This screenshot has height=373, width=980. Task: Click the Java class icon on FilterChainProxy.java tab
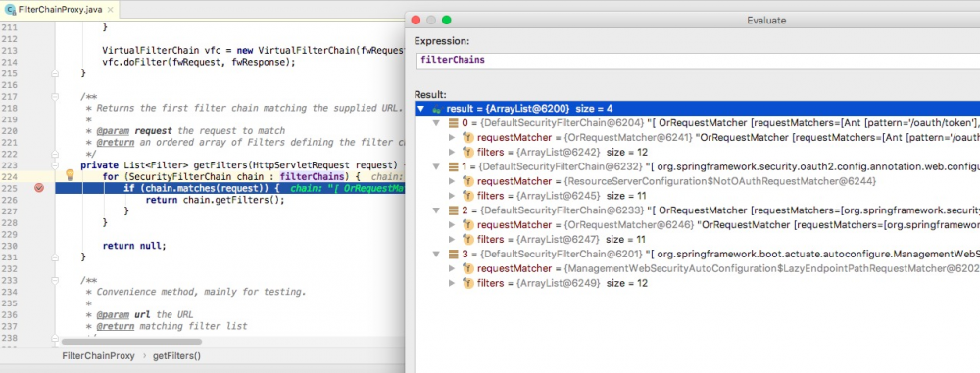10,10
